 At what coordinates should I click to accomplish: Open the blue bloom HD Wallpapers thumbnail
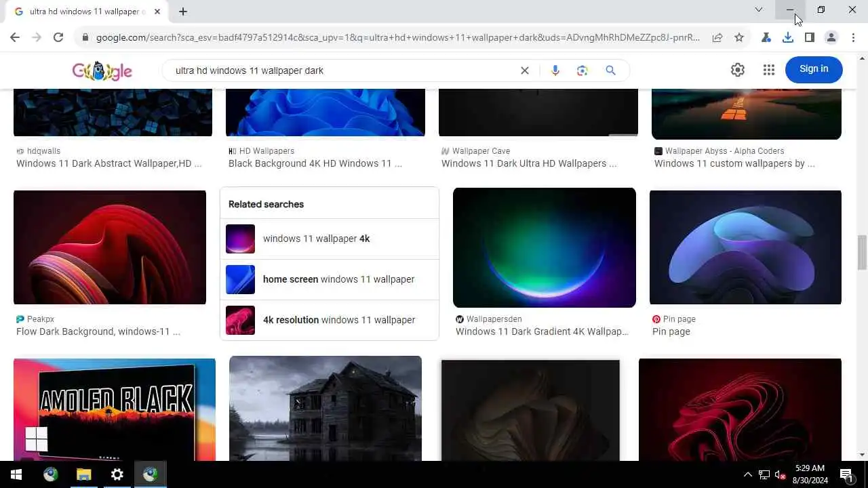point(325,113)
